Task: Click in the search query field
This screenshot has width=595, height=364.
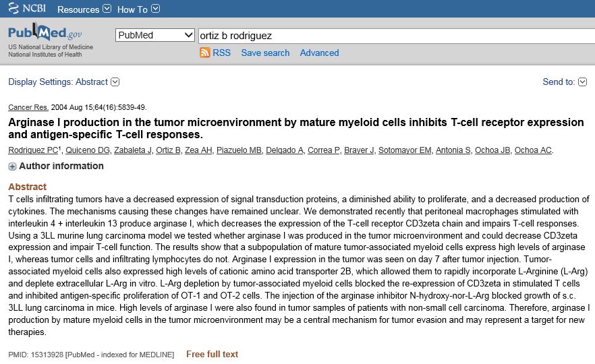Action: point(395,35)
